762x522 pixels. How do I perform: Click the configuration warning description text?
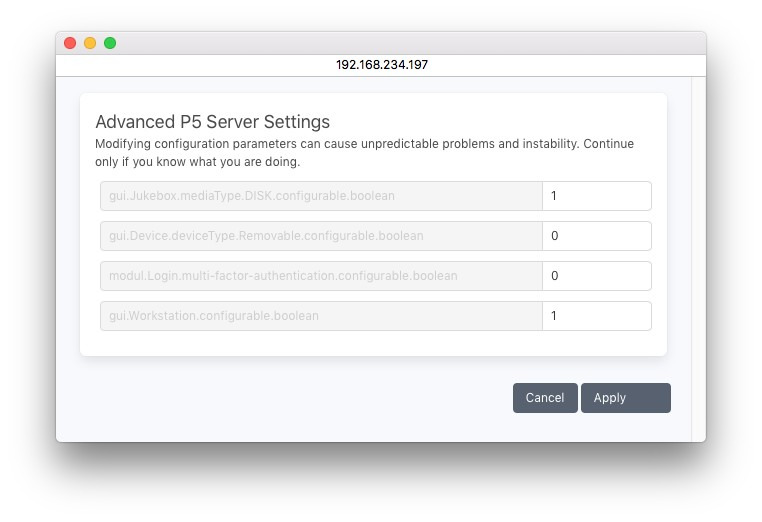point(364,152)
